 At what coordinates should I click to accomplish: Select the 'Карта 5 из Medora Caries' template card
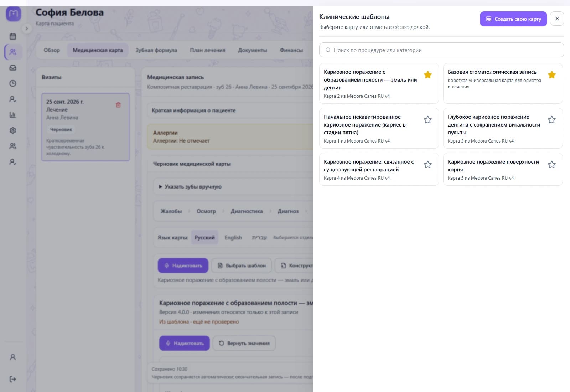[x=503, y=169]
